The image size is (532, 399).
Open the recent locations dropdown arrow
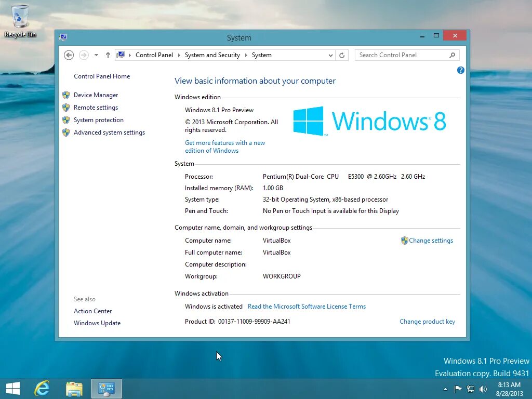[x=96, y=55]
